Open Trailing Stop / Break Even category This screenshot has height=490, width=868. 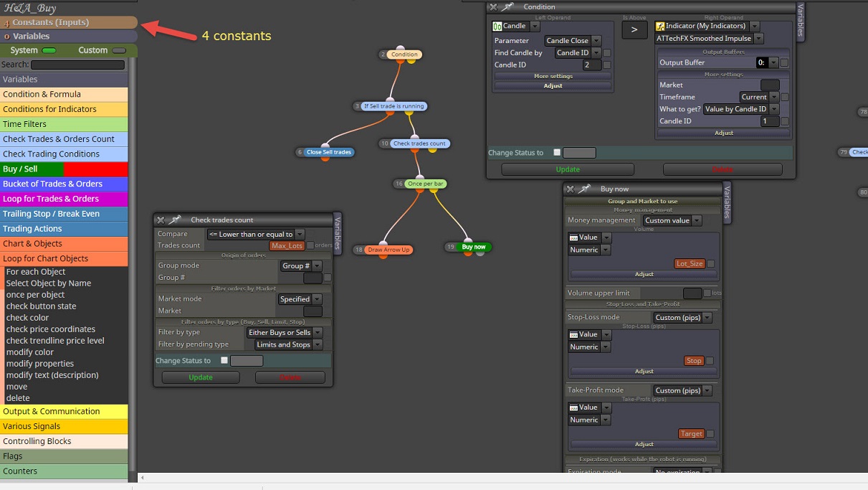[64, 214]
